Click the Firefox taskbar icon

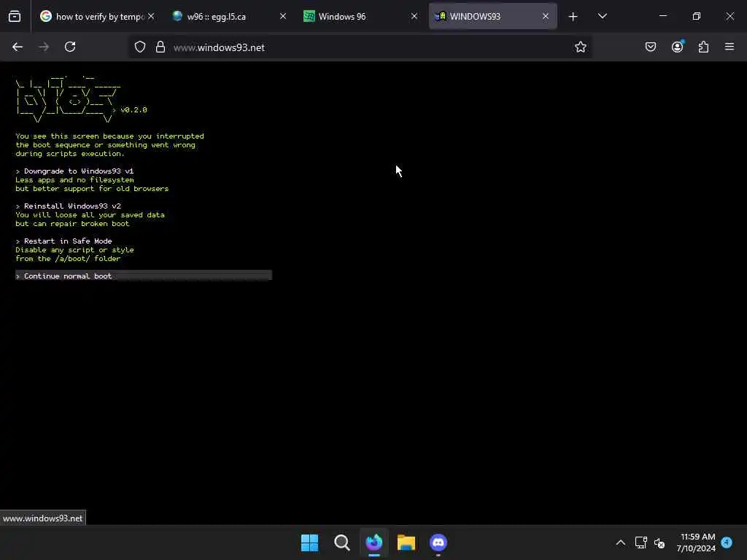tap(374, 542)
